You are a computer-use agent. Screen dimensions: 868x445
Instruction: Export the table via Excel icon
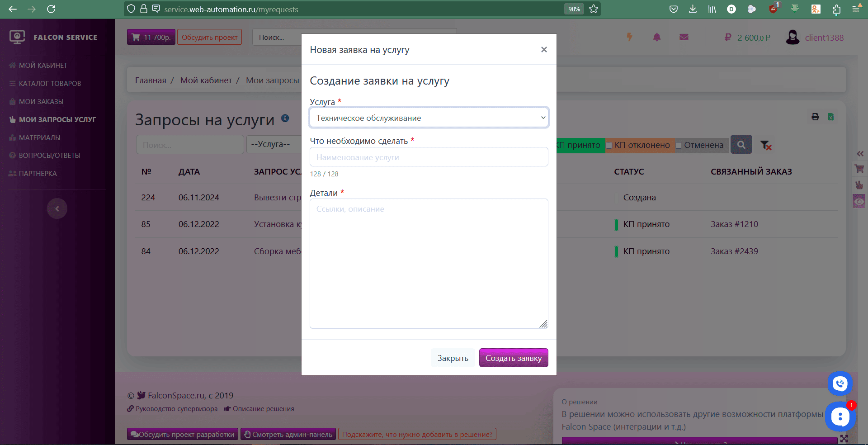(830, 117)
